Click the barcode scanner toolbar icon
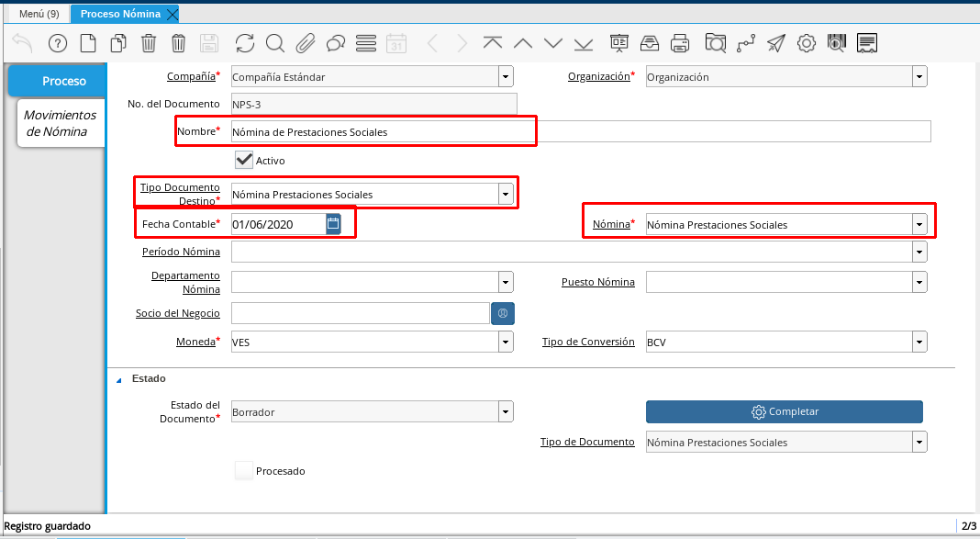980x539 pixels. click(x=836, y=43)
